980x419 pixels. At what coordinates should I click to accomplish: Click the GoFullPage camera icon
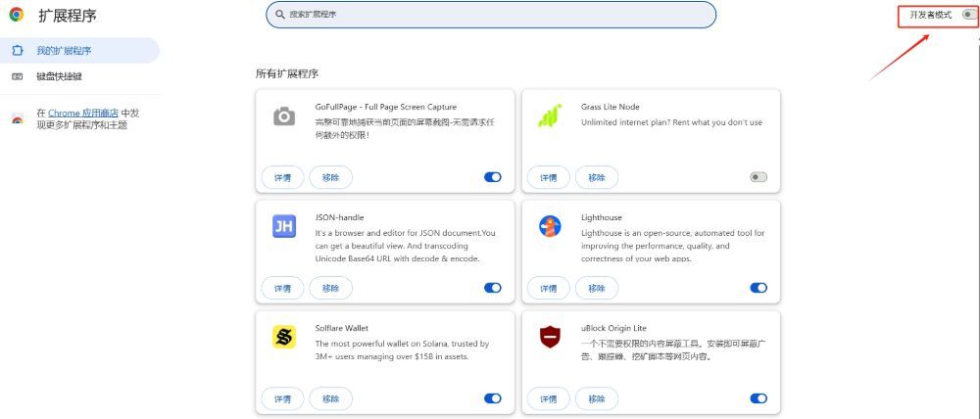pos(284,116)
